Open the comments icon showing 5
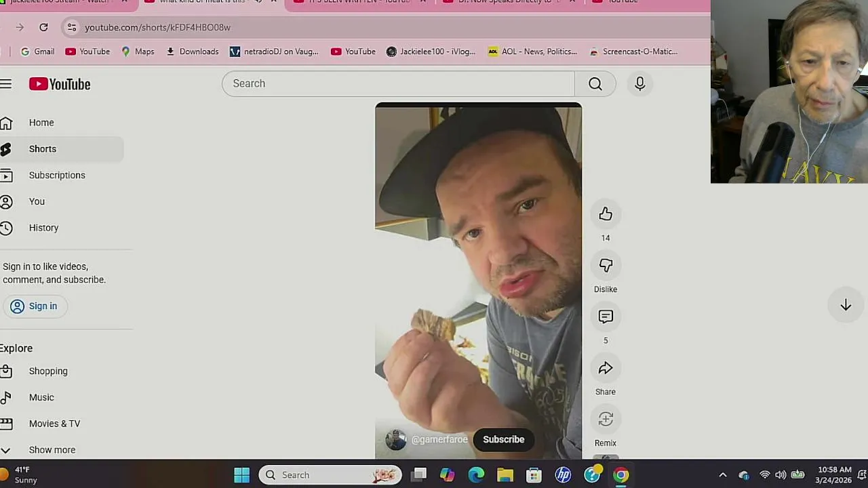This screenshot has width=868, height=488. [x=606, y=317]
